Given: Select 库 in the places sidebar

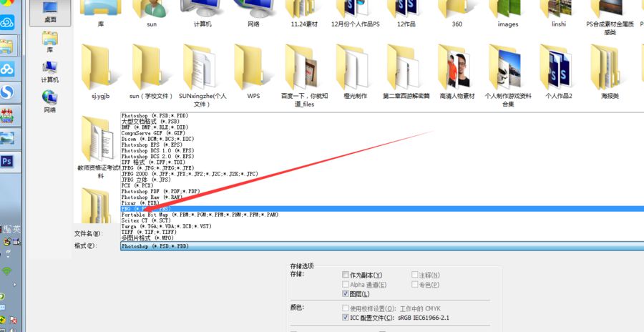Looking at the screenshot, I should pyautogui.click(x=50, y=42).
